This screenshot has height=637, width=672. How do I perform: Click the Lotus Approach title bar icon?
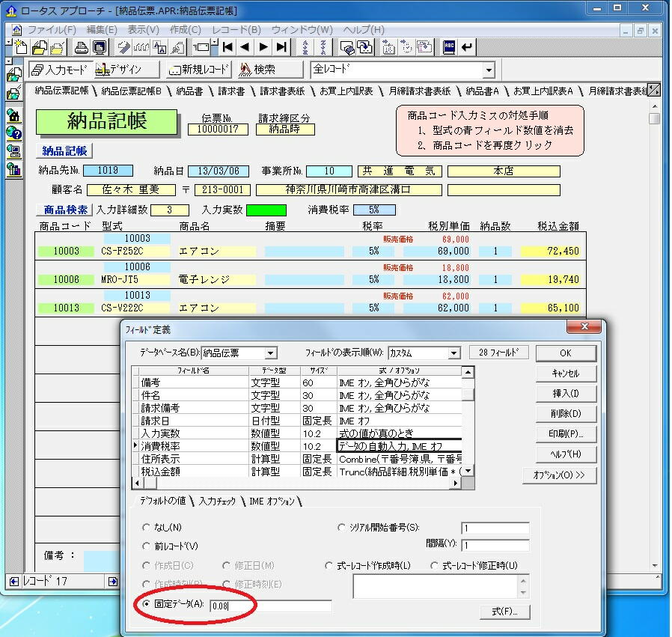[11, 10]
